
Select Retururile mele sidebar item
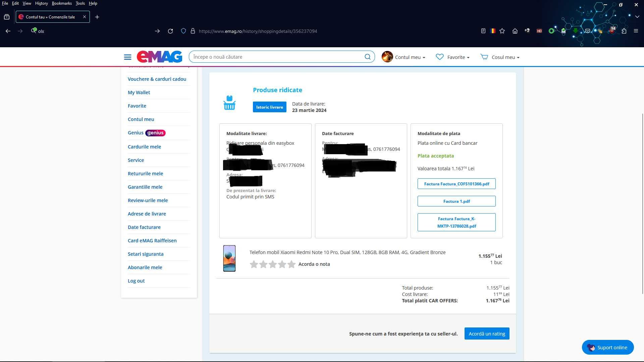click(x=145, y=173)
